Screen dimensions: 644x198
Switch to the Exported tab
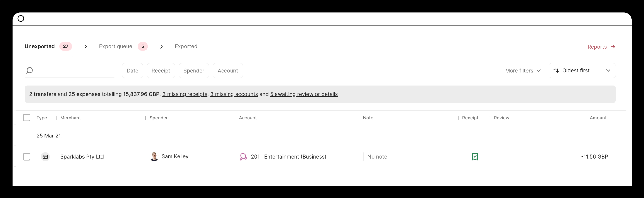pos(186,46)
